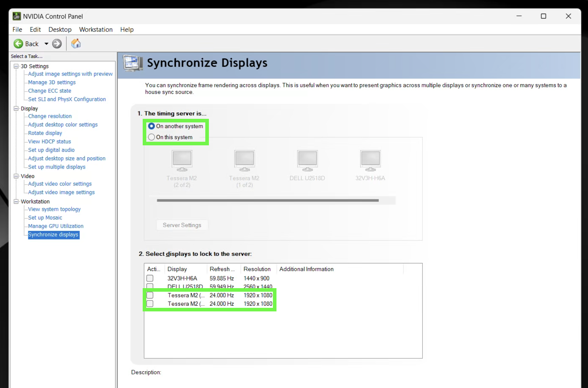This screenshot has height=388, width=588.
Task: Check the last Tessera M2 display checkbox
Action: point(150,304)
